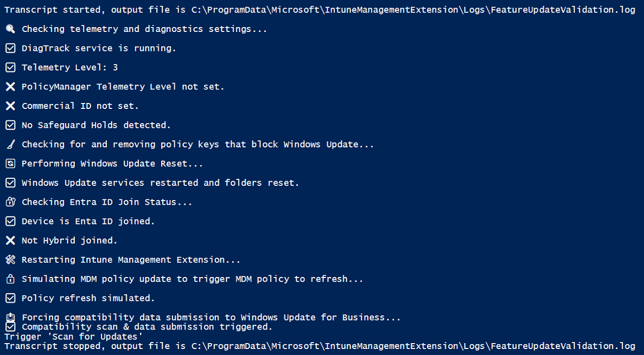Click the checkmark beside No Safeguard Holds detected

click(x=10, y=125)
